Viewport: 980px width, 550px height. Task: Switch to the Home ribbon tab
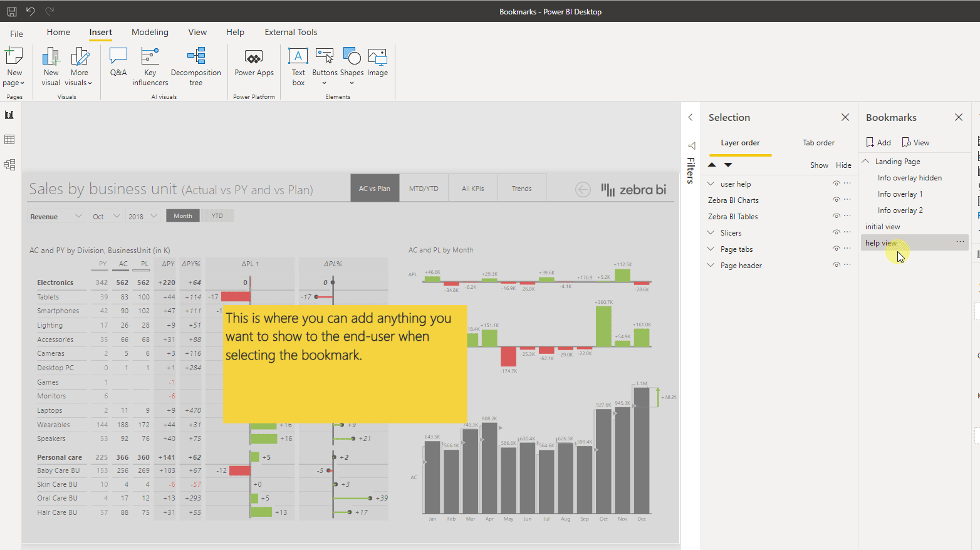pos(58,32)
